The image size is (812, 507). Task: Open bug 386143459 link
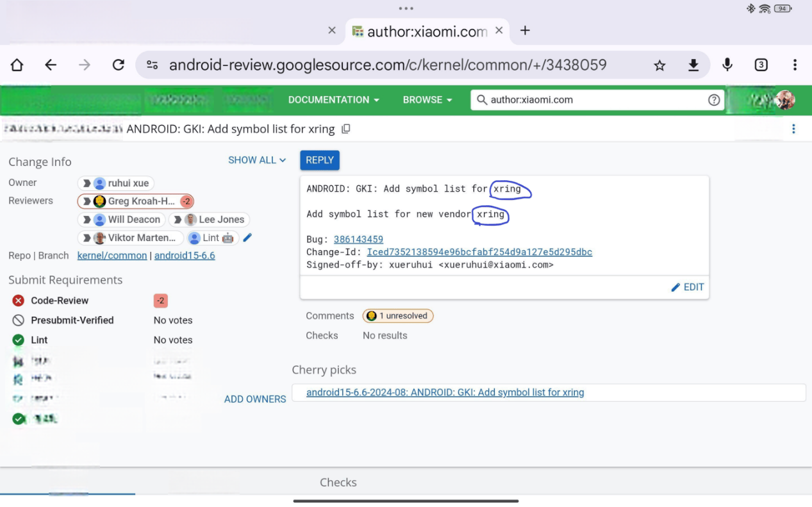pos(358,239)
